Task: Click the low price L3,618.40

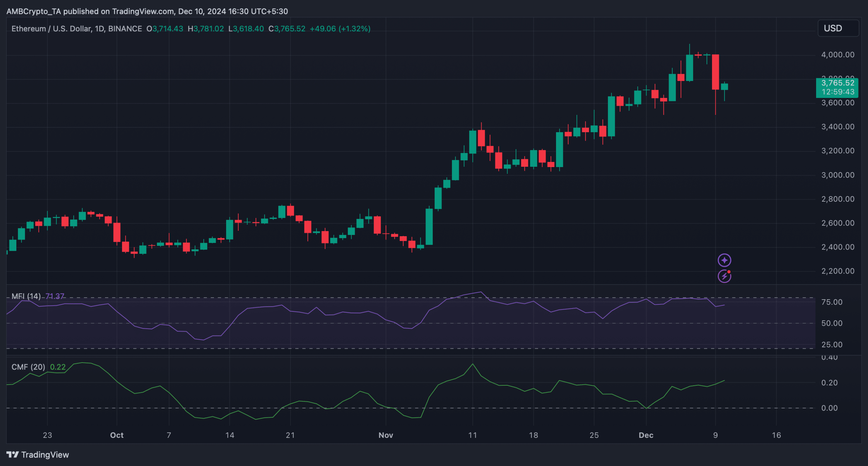Action: tap(246, 29)
